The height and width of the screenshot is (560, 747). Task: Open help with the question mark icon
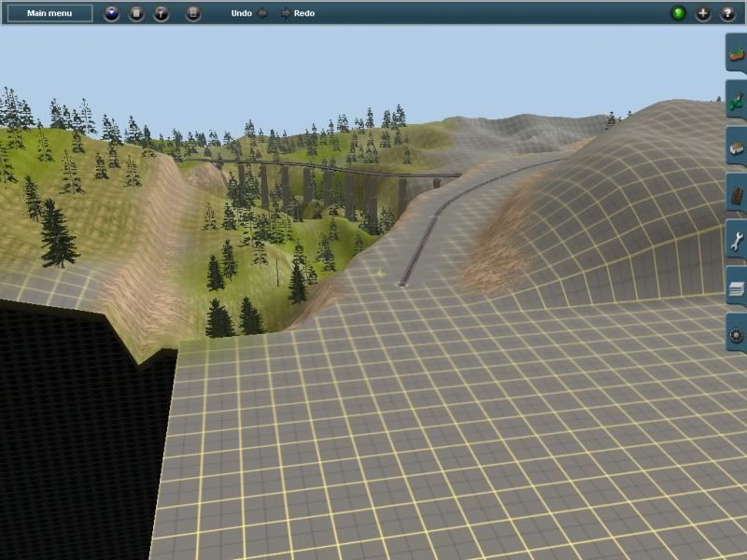[727, 14]
